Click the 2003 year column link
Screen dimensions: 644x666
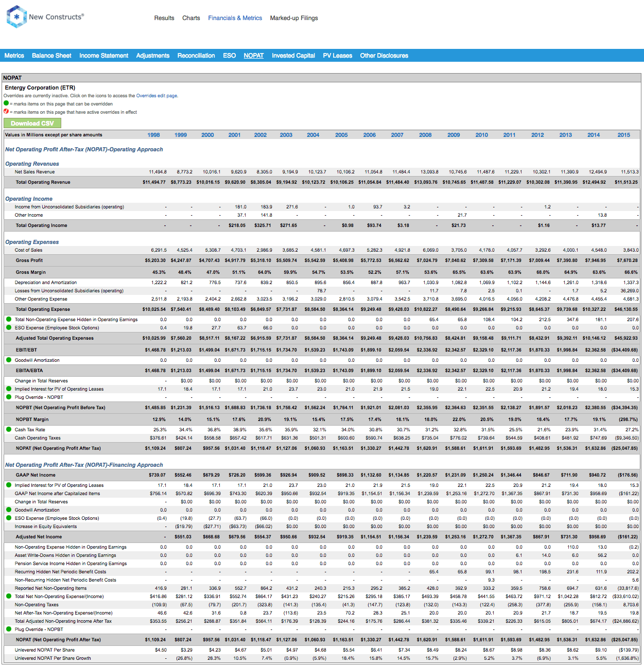click(286, 135)
